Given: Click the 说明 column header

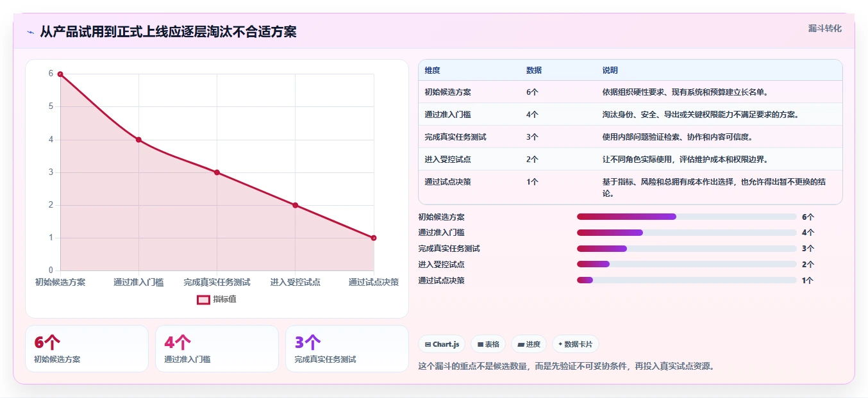Looking at the screenshot, I should point(610,70).
